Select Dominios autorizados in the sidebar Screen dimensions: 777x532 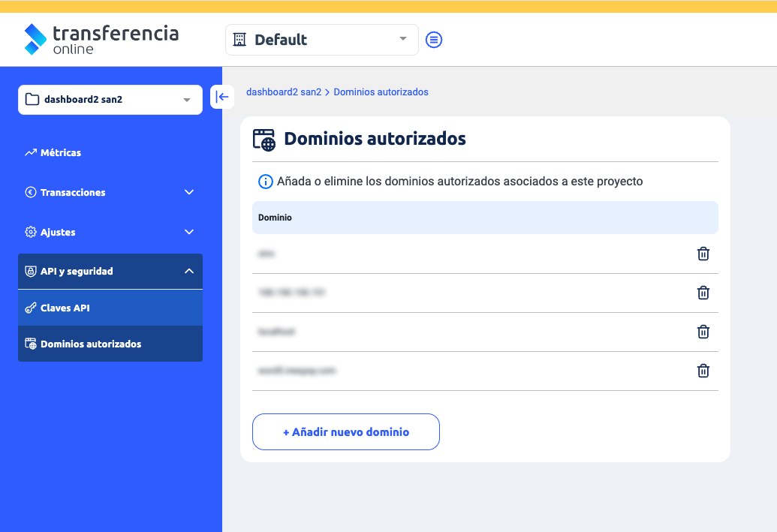[x=91, y=344]
